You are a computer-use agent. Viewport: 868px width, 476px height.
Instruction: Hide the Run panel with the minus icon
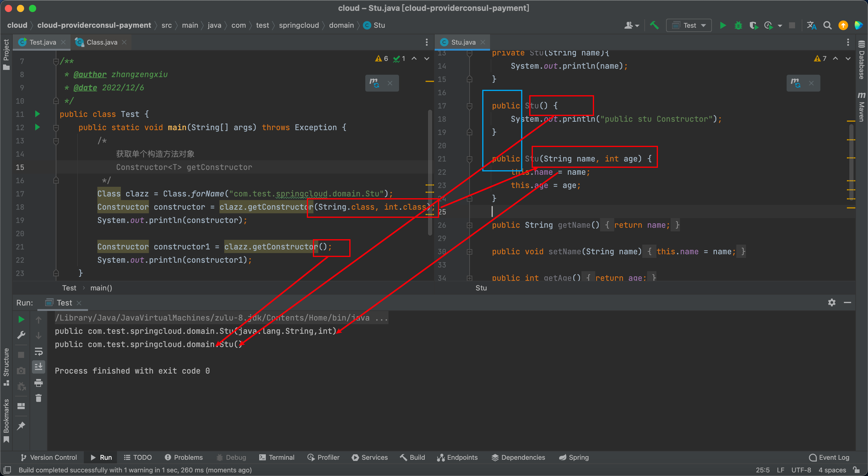point(848,302)
